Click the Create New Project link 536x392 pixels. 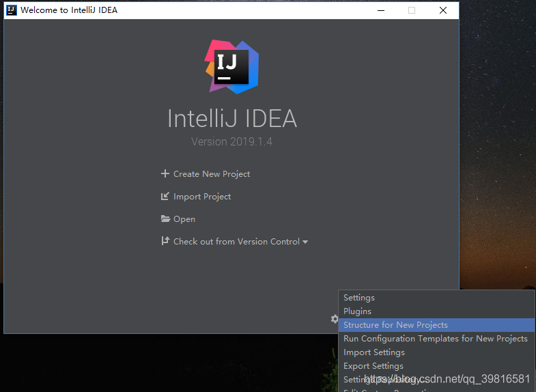coord(212,174)
